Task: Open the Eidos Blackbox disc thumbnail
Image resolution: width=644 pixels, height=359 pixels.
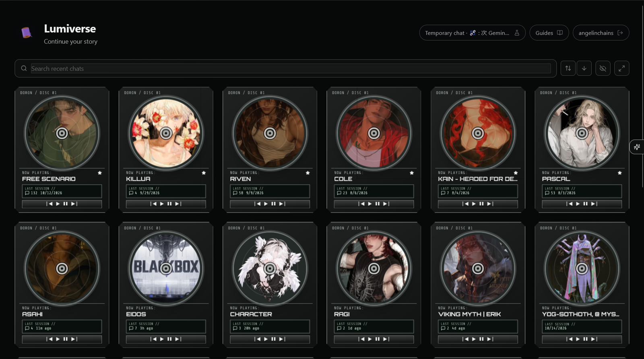Action: (x=166, y=268)
